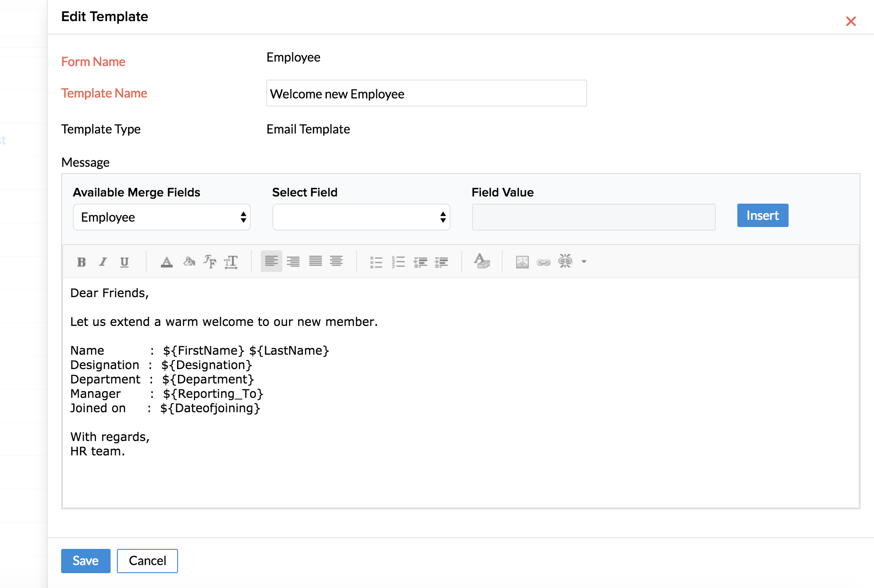Click the insert link icon
874x588 pixels.
pos(543,262)
